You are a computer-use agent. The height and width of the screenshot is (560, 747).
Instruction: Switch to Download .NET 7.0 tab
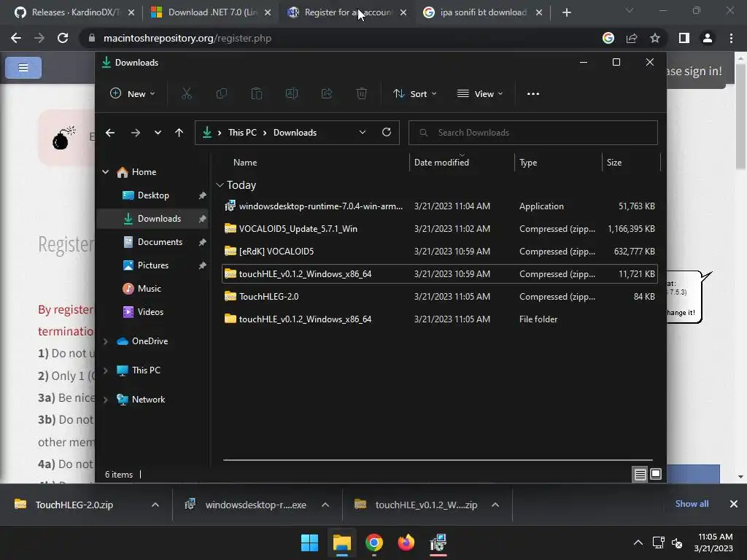[211, 12]
